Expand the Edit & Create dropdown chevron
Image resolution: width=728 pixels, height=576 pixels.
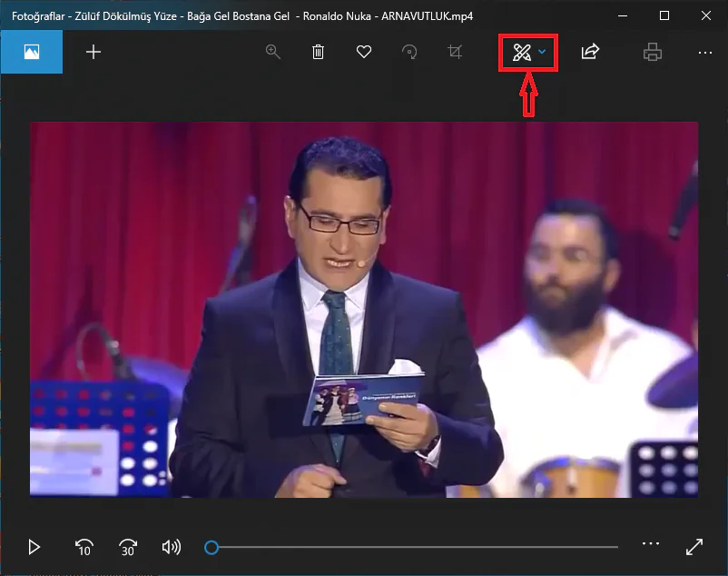(x=542, y=52)
